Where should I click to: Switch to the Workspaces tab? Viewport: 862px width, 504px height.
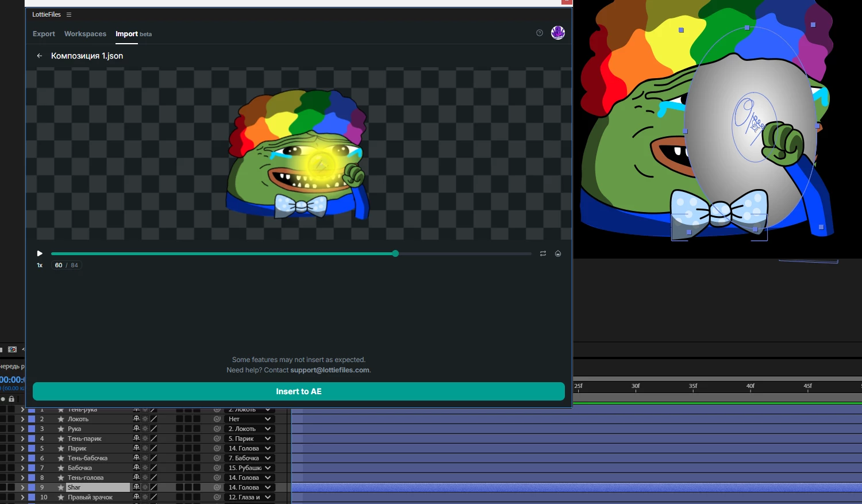pos(85,34)
